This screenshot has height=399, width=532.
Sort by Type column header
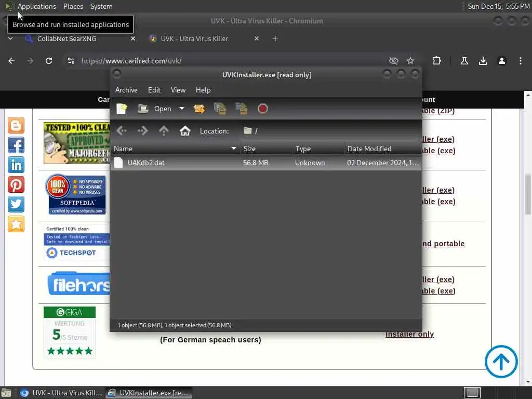318,149
